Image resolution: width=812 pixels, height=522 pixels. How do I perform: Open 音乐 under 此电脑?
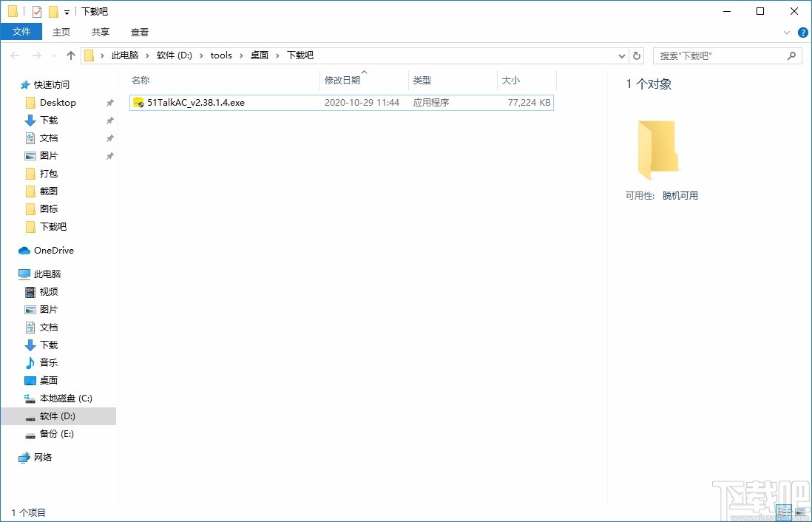click(49, 362)
